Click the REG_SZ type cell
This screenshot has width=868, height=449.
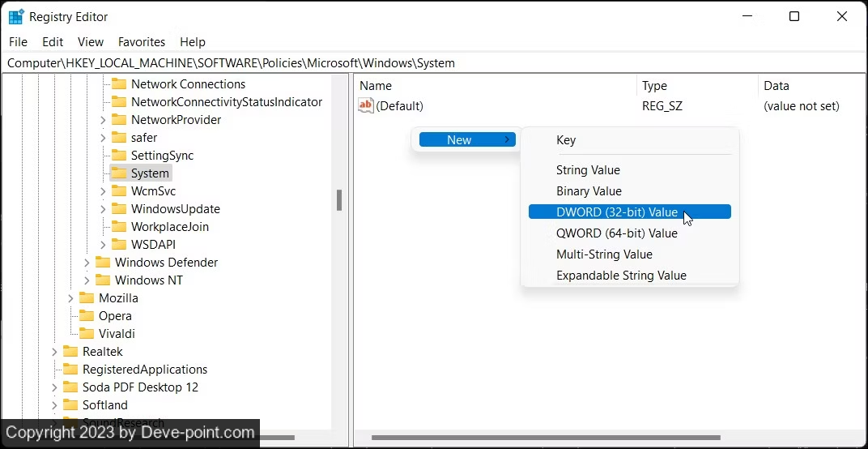pos(662,106)
